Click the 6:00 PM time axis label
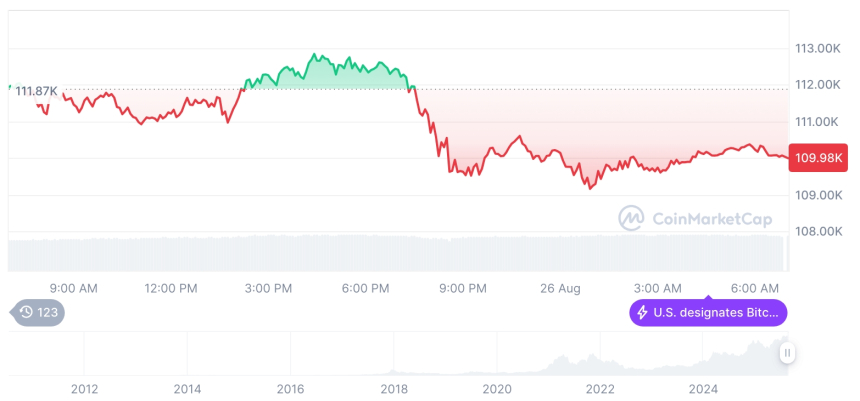This screenshot has height=401, width=860. click(365, 288)
